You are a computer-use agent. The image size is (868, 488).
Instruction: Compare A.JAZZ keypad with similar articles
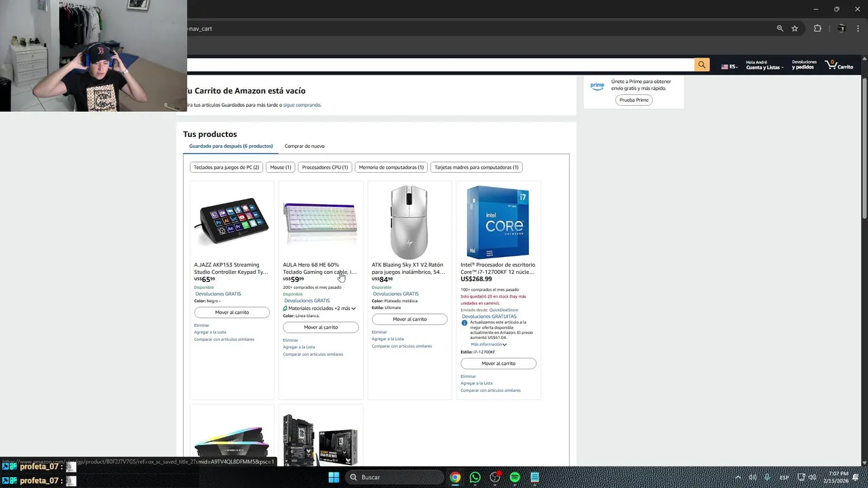pyautogui.click(x=224, y=339)
